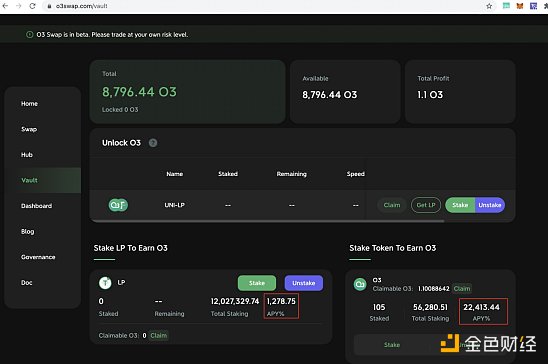Click Claim next to Claimable O3: 0
548x364 pixels.
coord(159,335)
